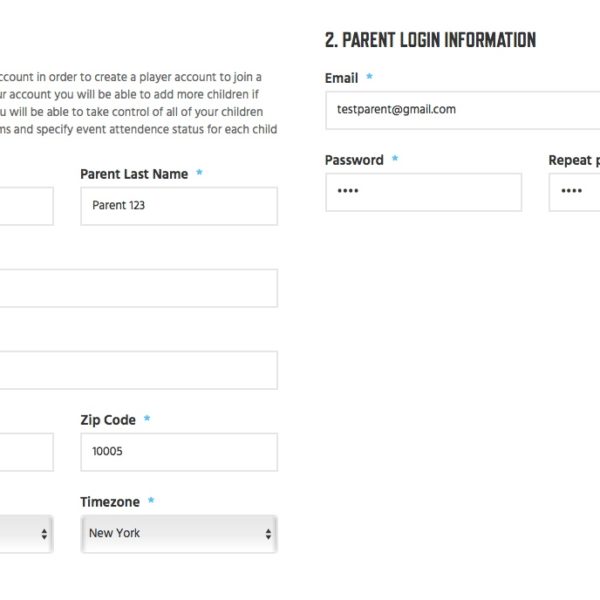Click the required asterisk next to the Email label
600x600 pixels.
coord(369,76)
